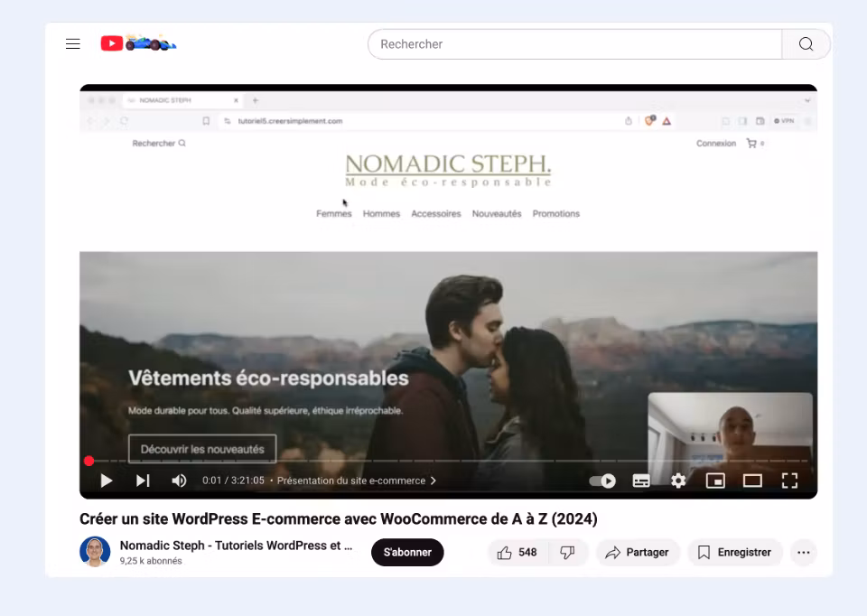Dislike the video
The image size is (867, 616).
(567, 553)
